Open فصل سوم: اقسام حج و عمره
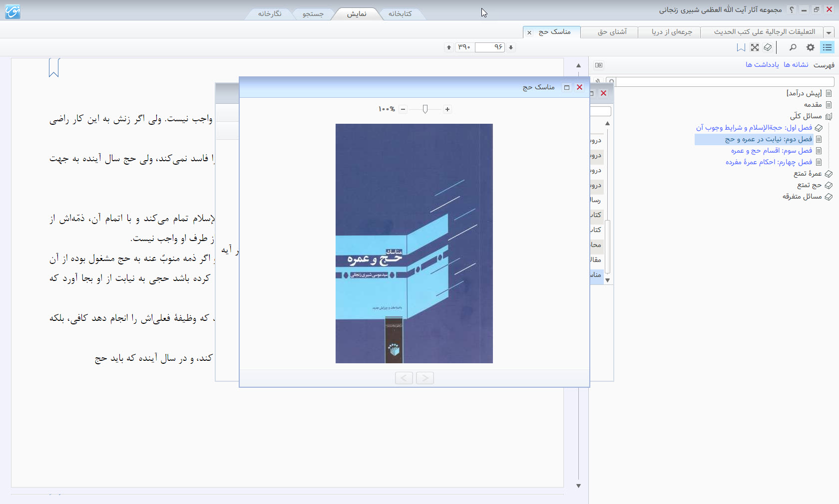 click(772, 151)
